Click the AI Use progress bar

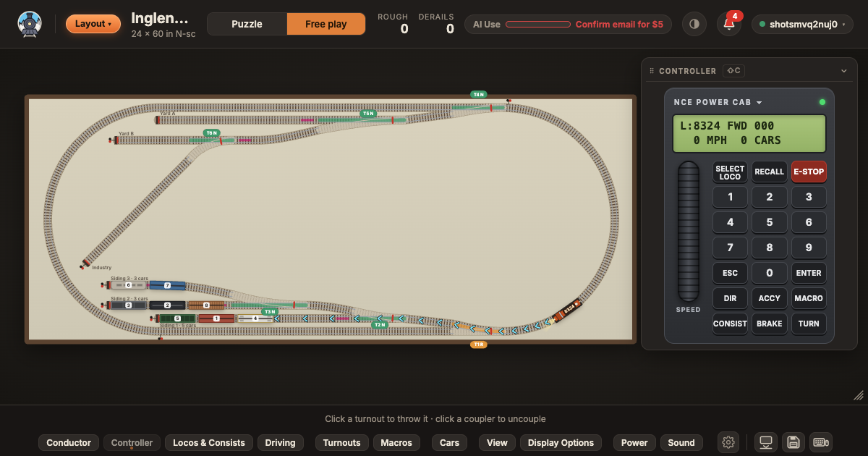537,24
